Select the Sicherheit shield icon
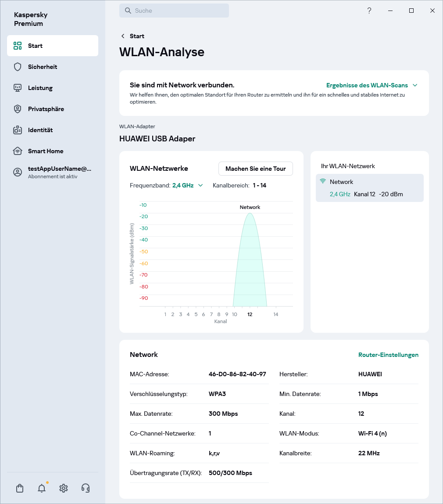The height and width of the screenshot is (504, 443). pyautogui.click(x=17, y=67)
